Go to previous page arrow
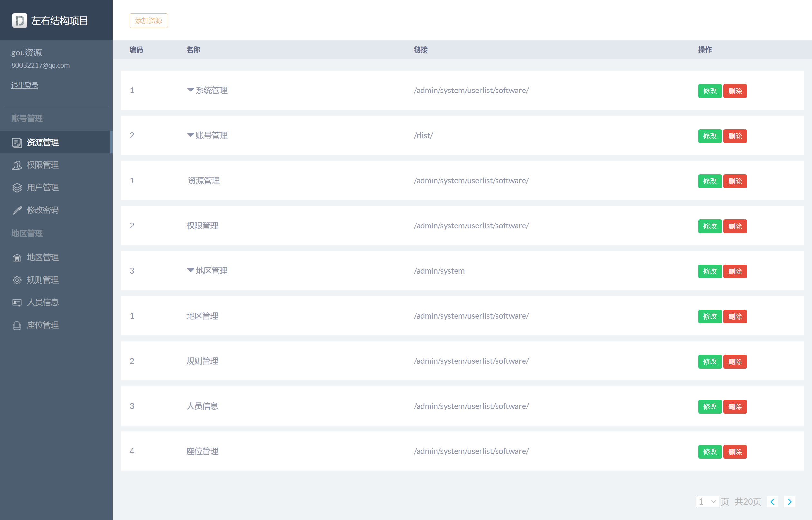The height and width of the screenshot is (520, 812). pyautogui.click(x=772, y=501)
